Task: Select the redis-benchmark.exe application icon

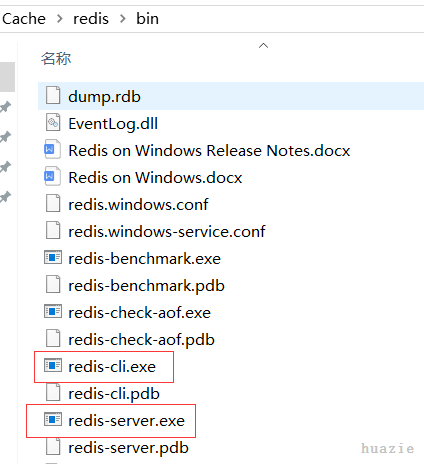Action: [x=53, y=258]
